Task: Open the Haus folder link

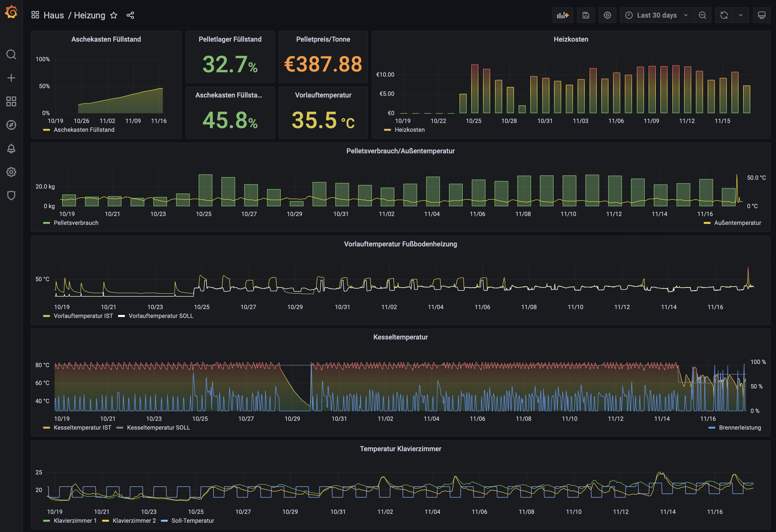Action: click(x=53, y=15)
